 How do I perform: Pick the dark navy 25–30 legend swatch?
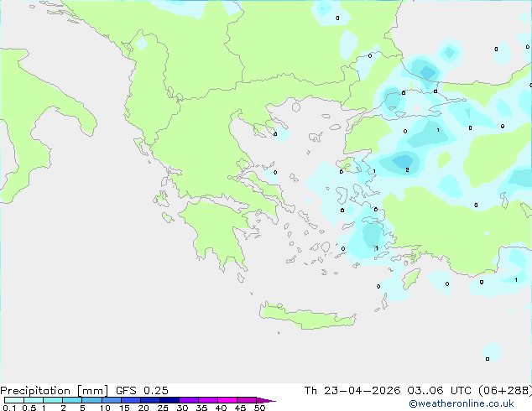(x=170, y=400)
